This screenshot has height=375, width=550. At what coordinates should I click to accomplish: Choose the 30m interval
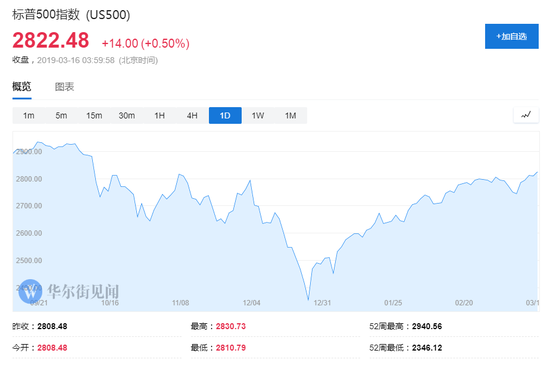point(127,115)
